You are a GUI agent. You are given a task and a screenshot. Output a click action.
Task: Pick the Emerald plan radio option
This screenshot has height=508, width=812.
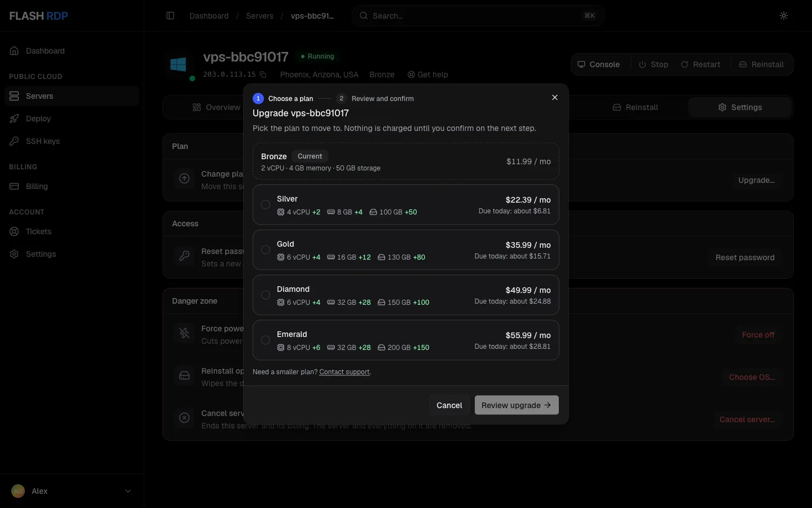tap(266, 340)
